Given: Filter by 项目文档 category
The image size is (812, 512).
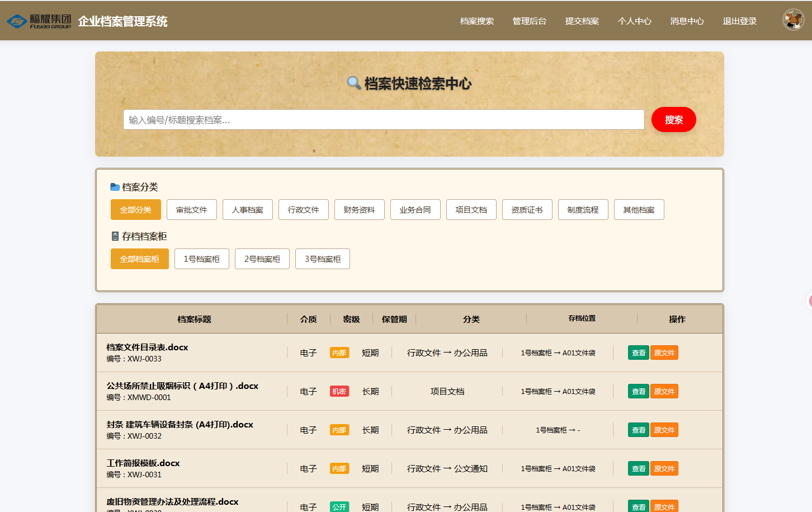Looking at the screenshot, I should click(471, 210).
